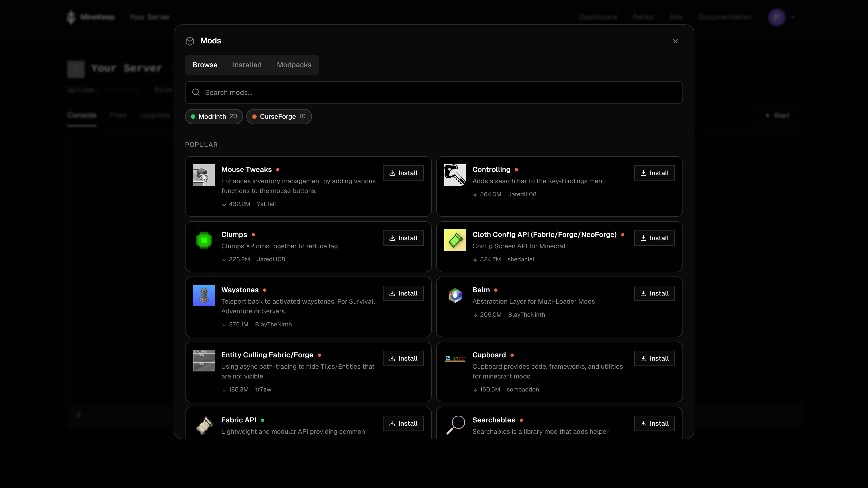Click the Balm hexagon icon

click(455, 295)
